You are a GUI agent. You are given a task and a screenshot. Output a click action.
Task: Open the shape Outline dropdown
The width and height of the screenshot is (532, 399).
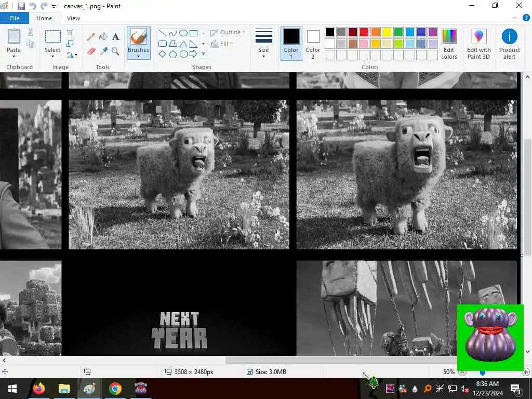[x=228, y=33]
